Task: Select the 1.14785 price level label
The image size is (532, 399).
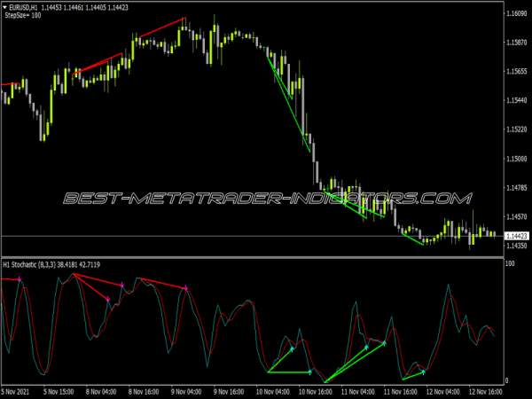Action: 517,188
